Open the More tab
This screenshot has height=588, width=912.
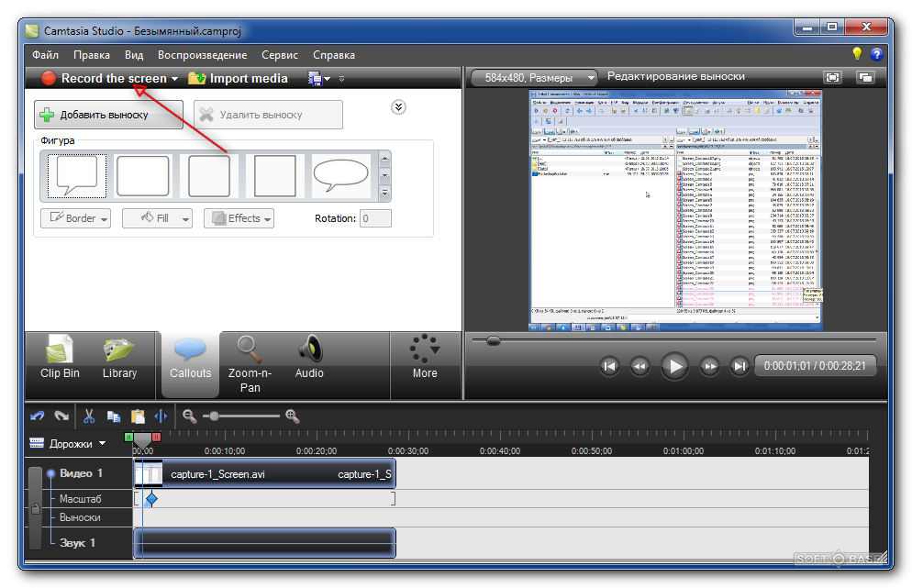[x=425, y=357]
